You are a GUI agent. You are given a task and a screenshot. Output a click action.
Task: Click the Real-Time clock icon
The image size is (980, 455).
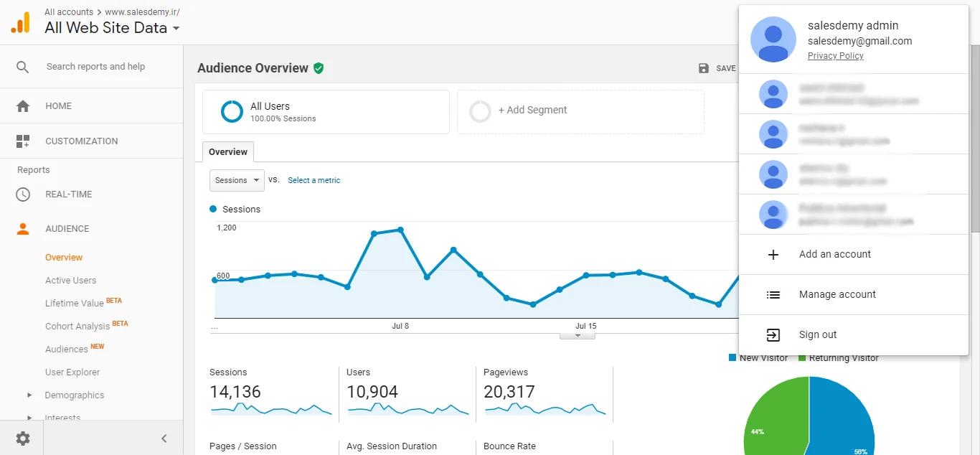[x=23, y=194]
